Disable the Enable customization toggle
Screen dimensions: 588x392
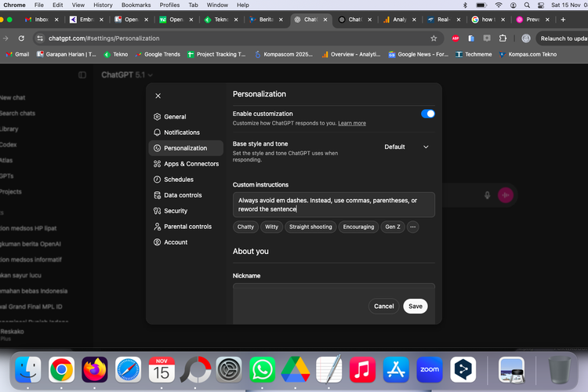(x=428, y=114)
